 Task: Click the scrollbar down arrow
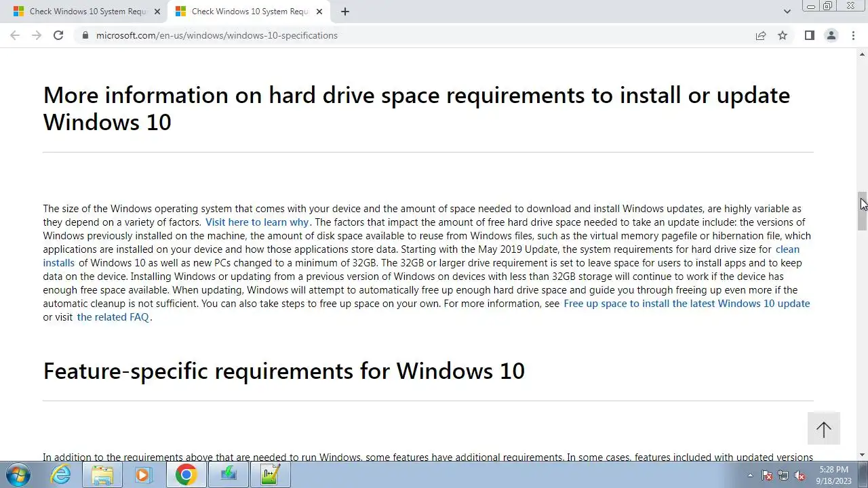coord(863,455)
